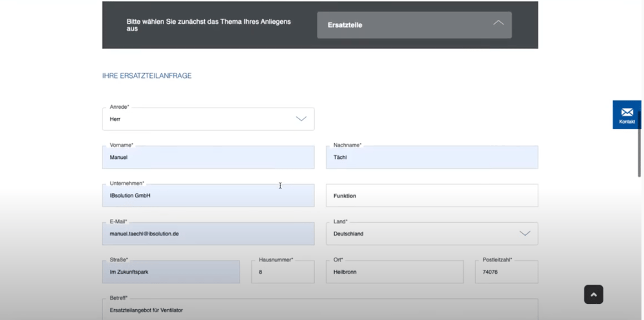The width and height of the screenshot is (644, 320).
Task: Click the page vertical scrollbar thumb
Action: coord(639,144)
